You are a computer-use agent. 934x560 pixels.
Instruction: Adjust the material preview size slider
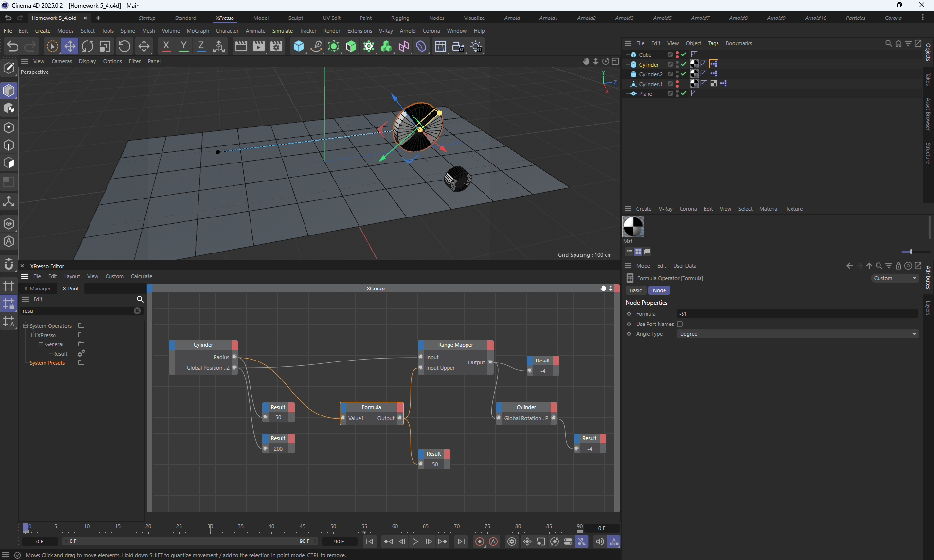click(911, 252)
